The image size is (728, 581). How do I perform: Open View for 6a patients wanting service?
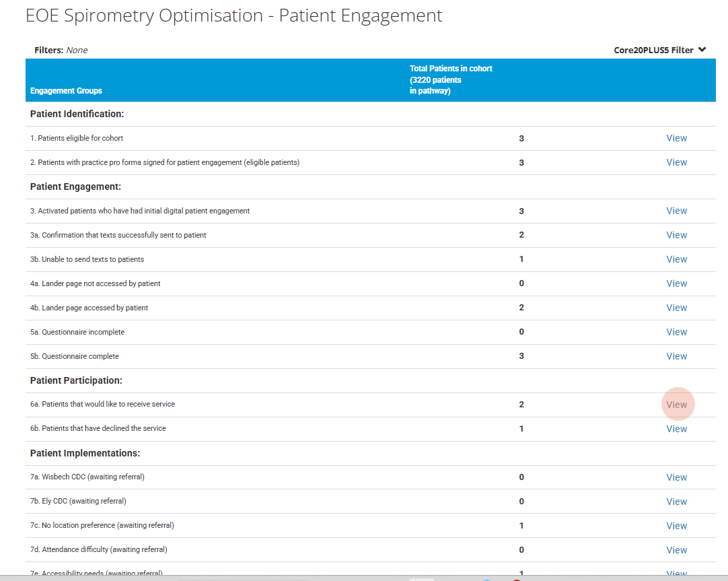pos(676,405)
